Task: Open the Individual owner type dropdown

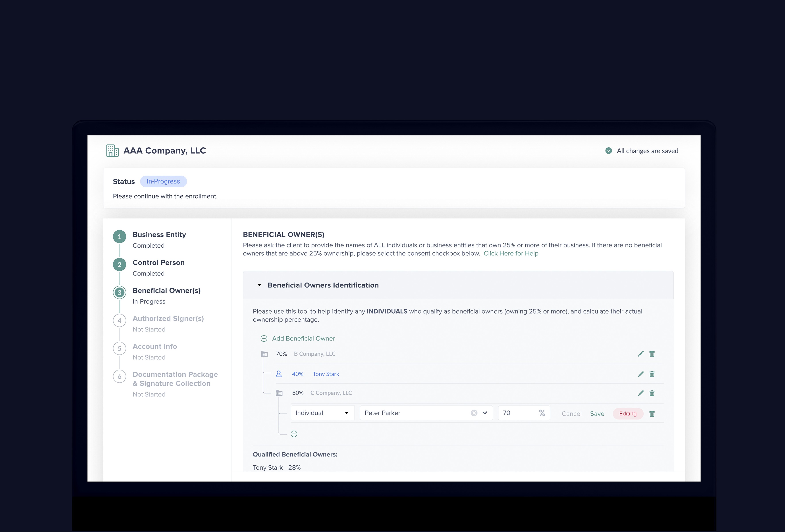Action: pos(322,413)
